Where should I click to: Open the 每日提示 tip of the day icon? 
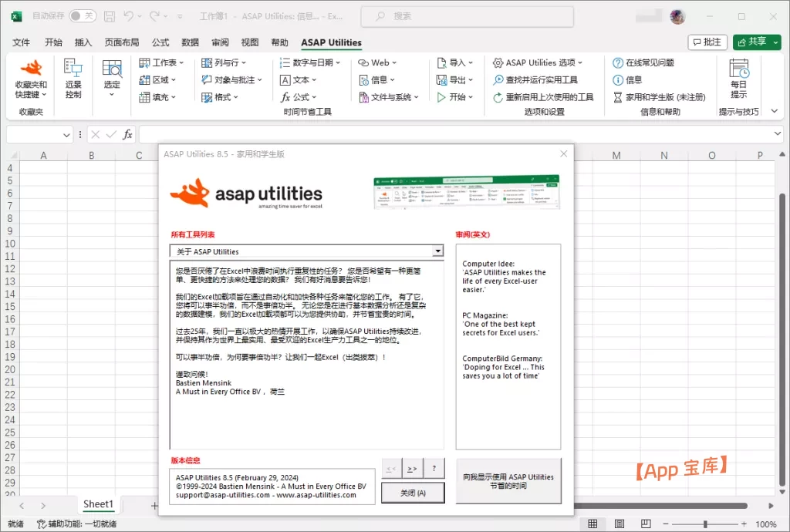click(x=738, y=69)
